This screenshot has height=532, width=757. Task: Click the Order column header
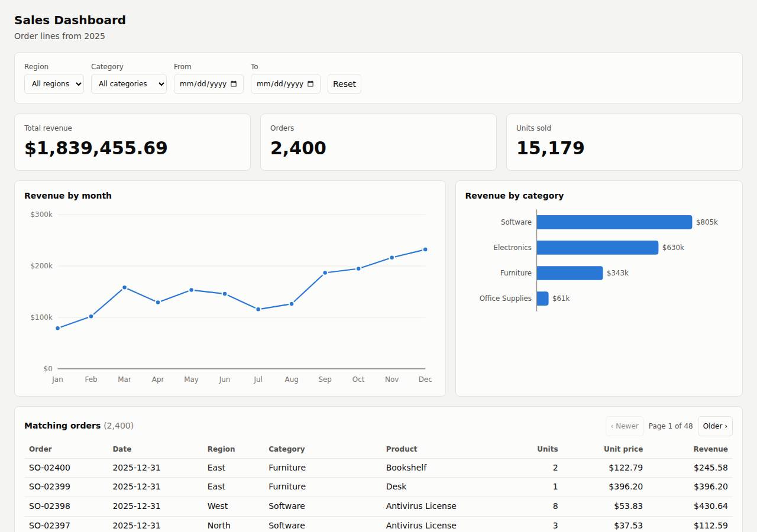click(x=40, y=449)
